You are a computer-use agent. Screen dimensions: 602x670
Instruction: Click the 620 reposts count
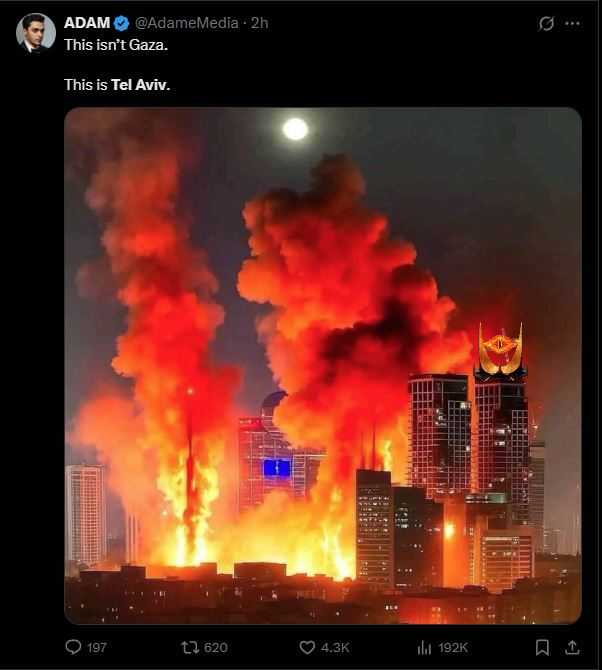coord(215,648)
